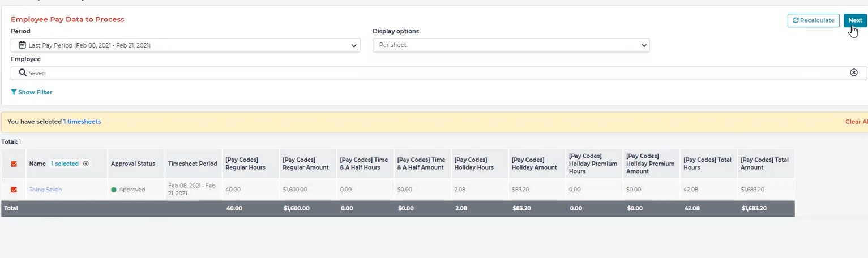868x258 pixels.
Task: Clear the Employee search with X icon
Action: [854, 72]
